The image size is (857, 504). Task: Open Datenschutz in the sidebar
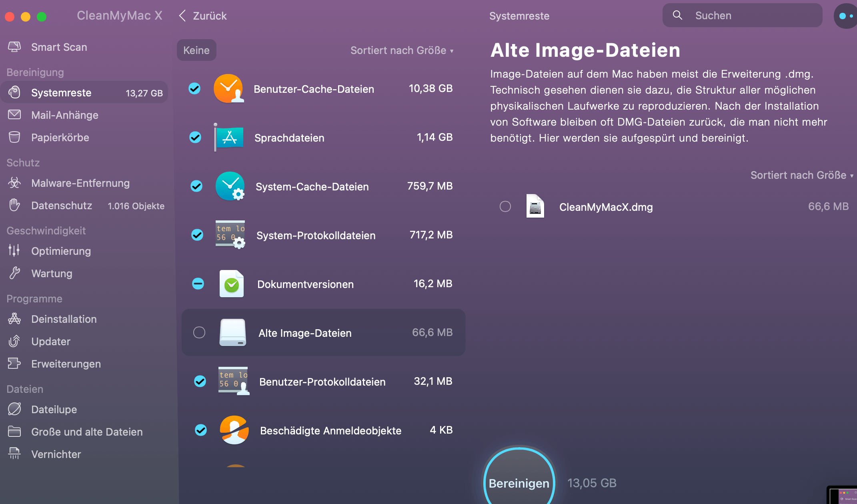tap(84, 205)
